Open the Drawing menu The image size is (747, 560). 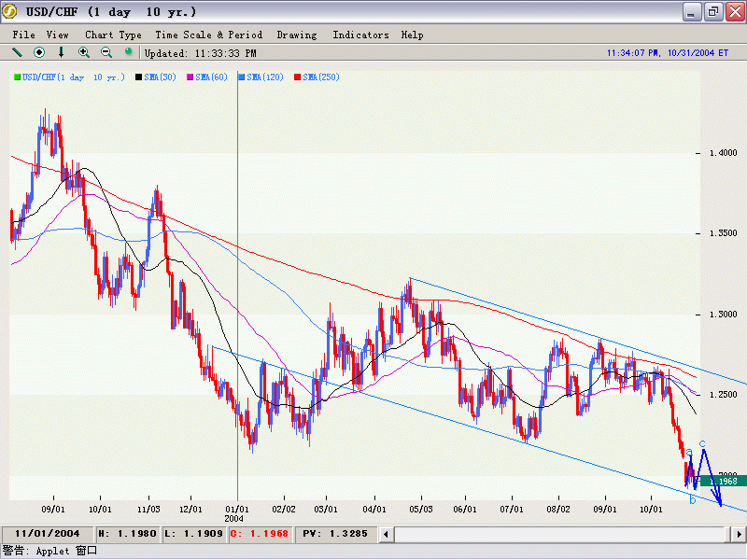[297, 35]
